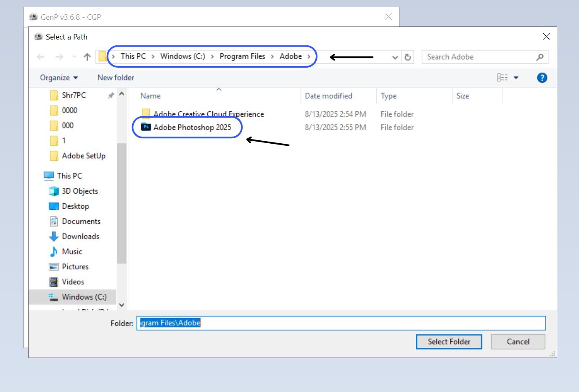
Task: Expand chevron after Program Files in breadcrumb
Action: [272, 57]
